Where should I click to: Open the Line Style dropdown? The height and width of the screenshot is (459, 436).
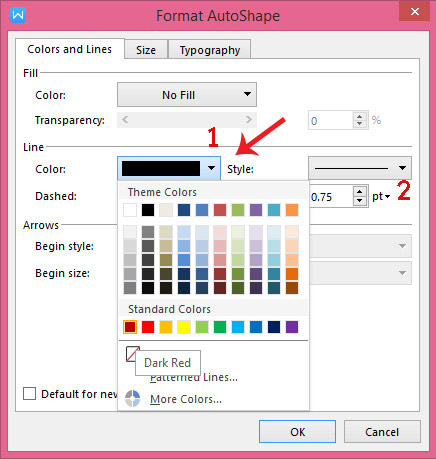tap(360, 168)
